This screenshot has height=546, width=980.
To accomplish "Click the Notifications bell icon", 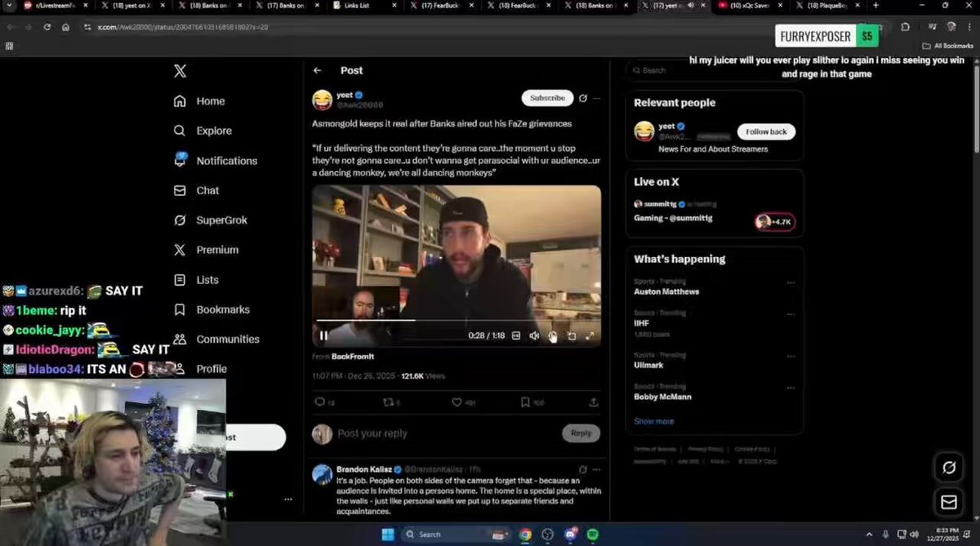I will (x=180, y=161).
